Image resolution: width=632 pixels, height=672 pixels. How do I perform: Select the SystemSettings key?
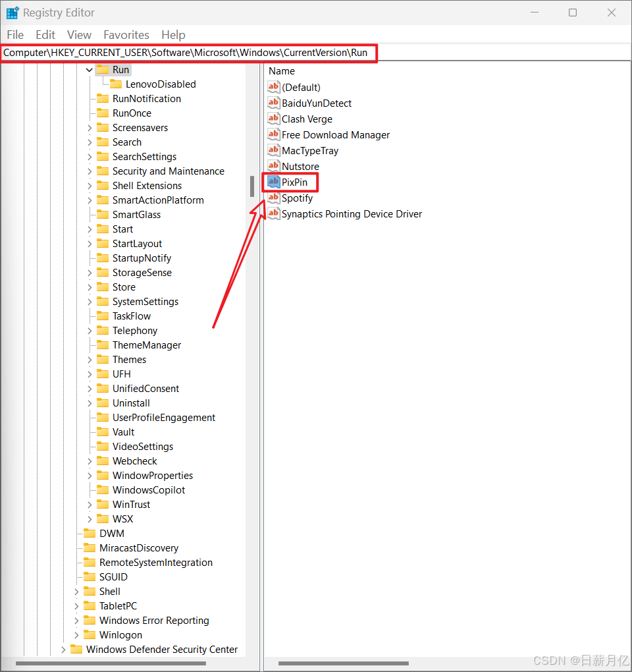[x=145, y=302]
